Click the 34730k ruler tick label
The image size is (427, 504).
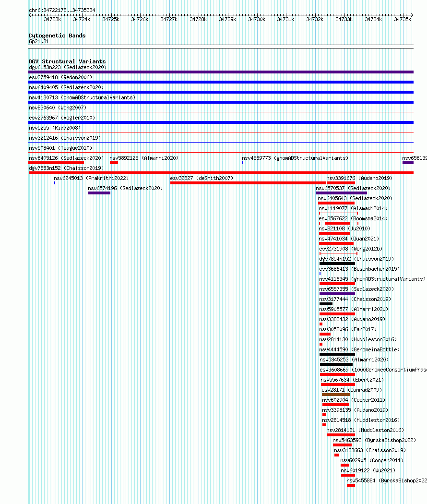coord(257,19)
